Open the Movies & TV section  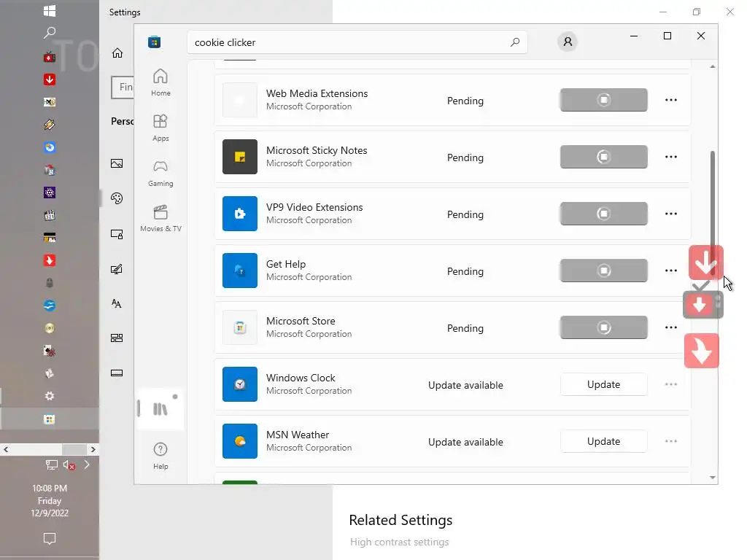click(160, 219)
